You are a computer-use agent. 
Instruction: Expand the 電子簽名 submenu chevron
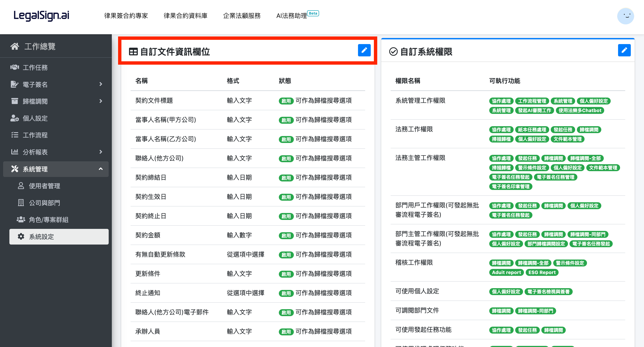coord(101,84)
